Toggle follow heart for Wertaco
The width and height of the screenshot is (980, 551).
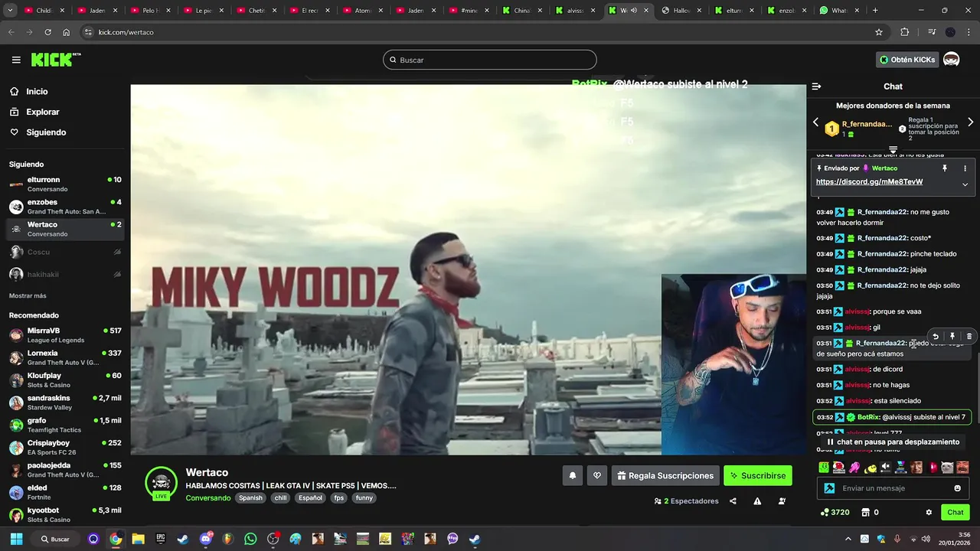pyautogui.click(x=597, y=475)
